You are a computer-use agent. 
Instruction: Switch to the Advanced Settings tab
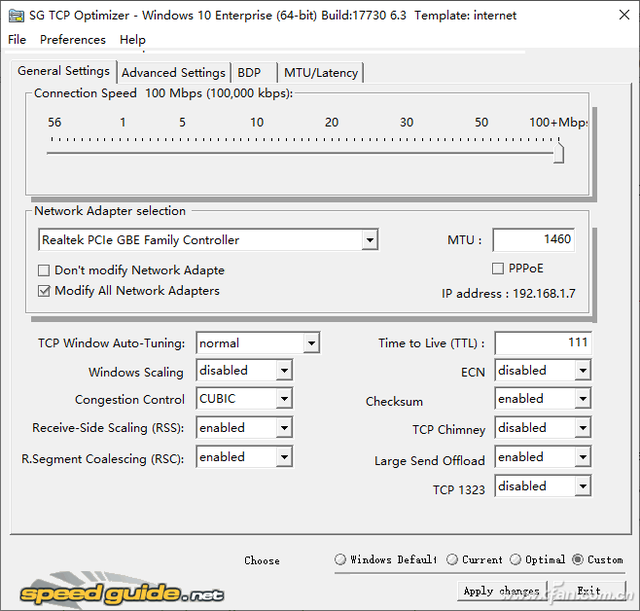click(173, 73)
